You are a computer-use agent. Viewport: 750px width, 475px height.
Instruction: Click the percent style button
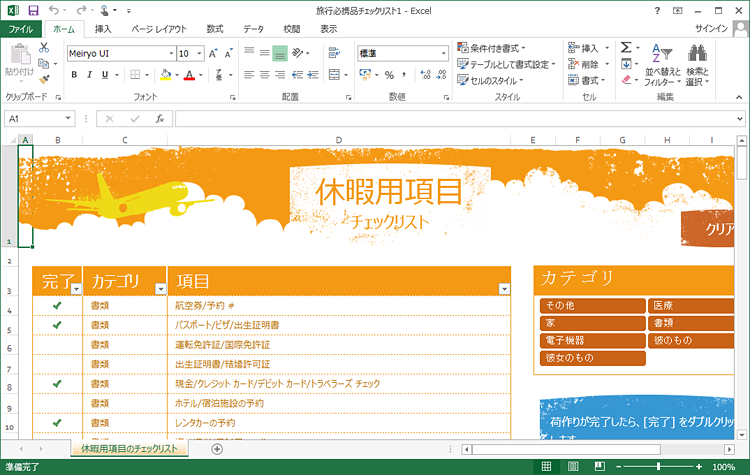click(x=389, y=74)
